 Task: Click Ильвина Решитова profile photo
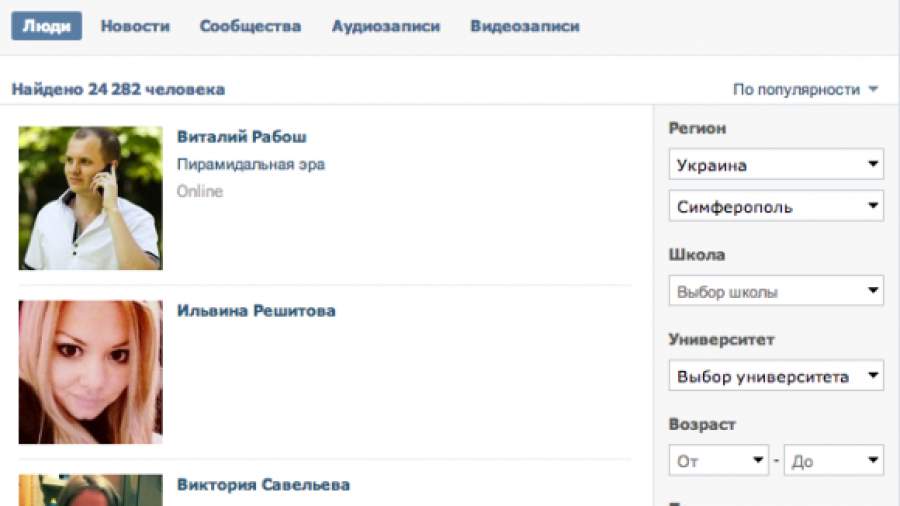tap(91, 372)
